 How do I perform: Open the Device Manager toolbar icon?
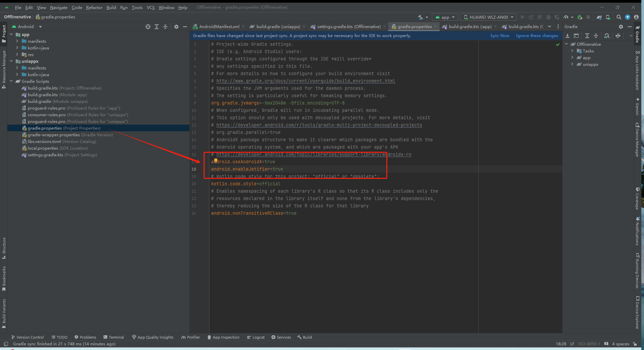608,17
